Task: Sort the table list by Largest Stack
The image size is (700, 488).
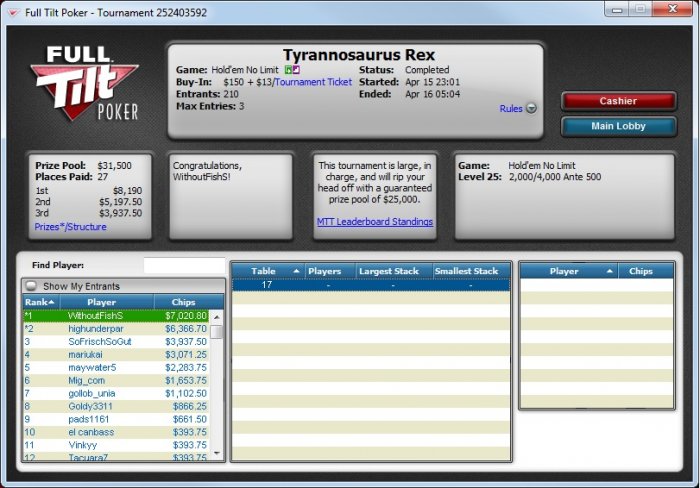Action: pyautogui.click(x=389, y=271)
